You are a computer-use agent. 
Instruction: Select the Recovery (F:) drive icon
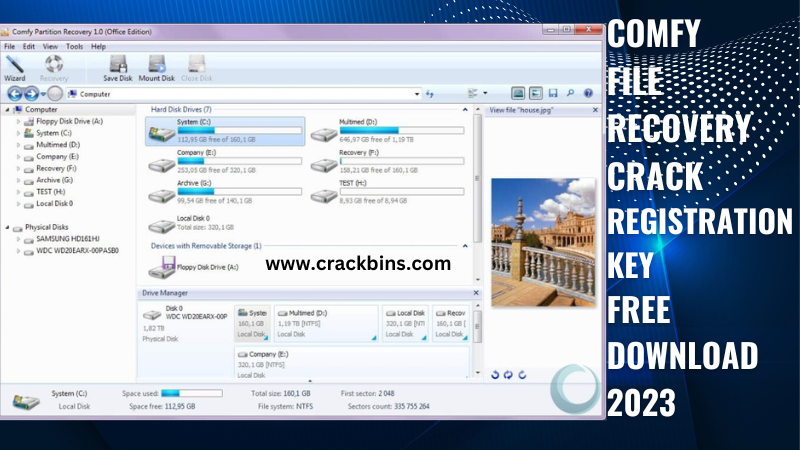pyautogui.click(x=323, y=165)
